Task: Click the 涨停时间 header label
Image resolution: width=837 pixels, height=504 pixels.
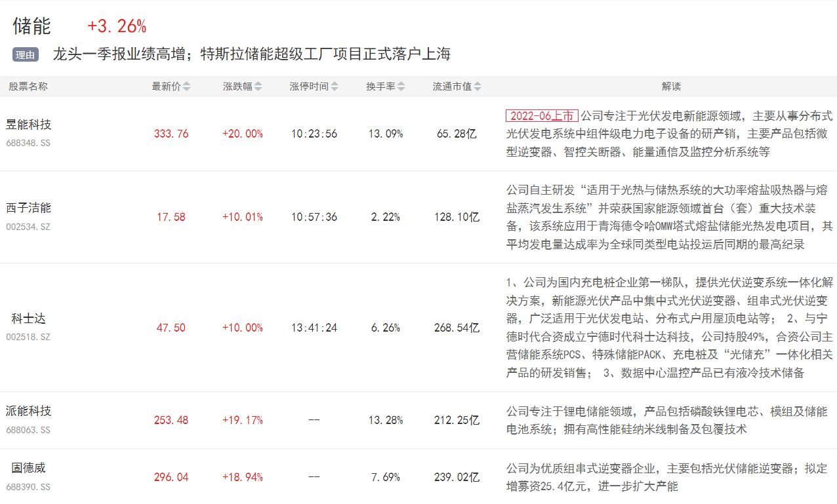Action: tap(310, 87)
